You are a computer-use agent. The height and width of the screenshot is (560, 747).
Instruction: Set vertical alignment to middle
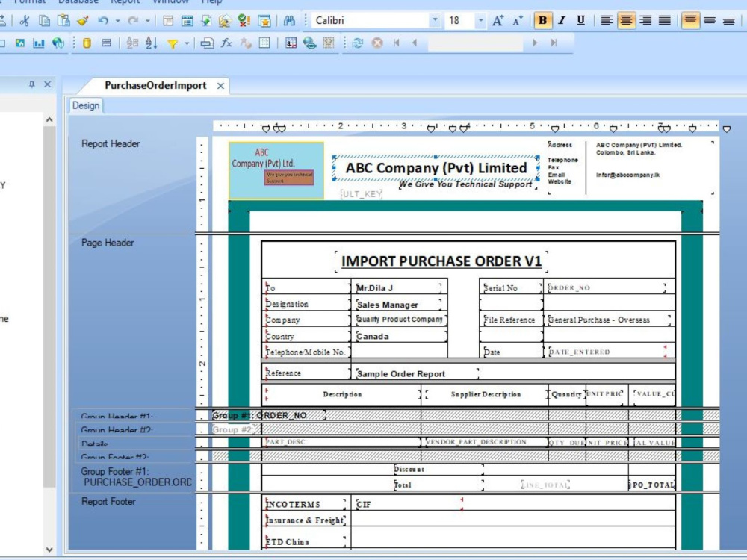tap(710, 20)
